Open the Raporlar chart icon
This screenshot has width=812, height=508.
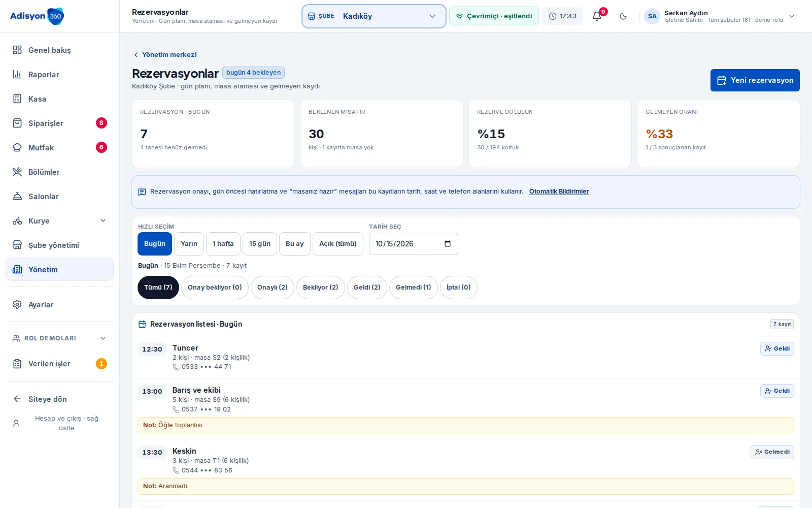click(x=17, y=74)
